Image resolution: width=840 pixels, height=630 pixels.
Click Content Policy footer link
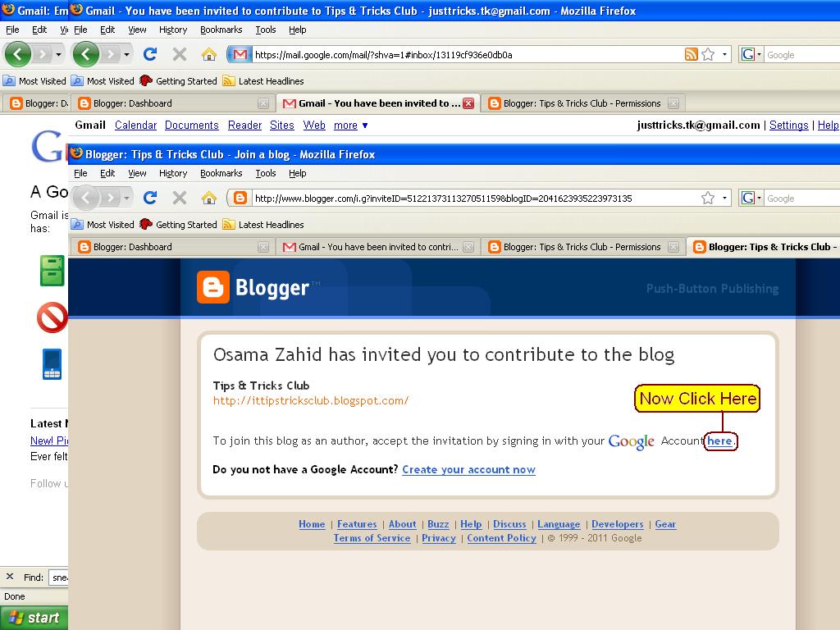pos(501,538)
